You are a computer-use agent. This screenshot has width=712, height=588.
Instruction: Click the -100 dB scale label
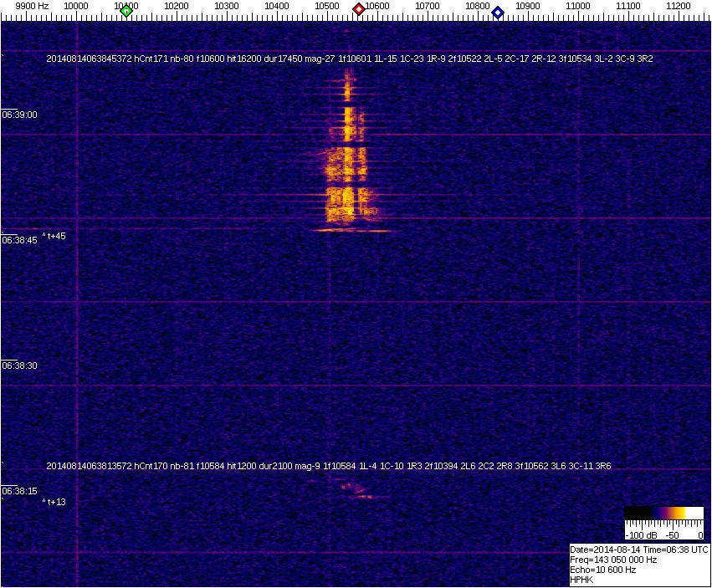pos(640,534)
